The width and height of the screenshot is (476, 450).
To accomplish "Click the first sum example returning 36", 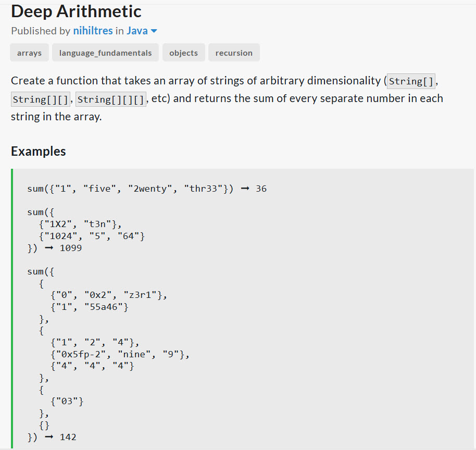I will (147, 189).
